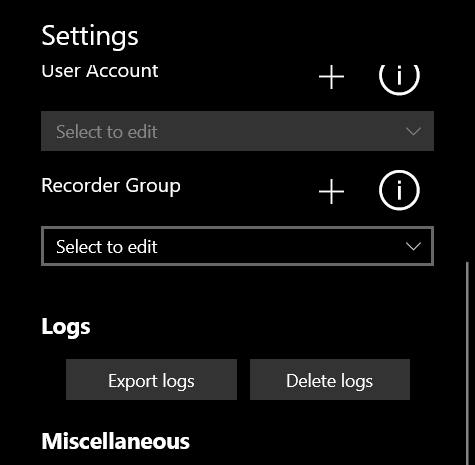Open User Account info icon
This screenshot has width=475, height=465.
(399, 77)
